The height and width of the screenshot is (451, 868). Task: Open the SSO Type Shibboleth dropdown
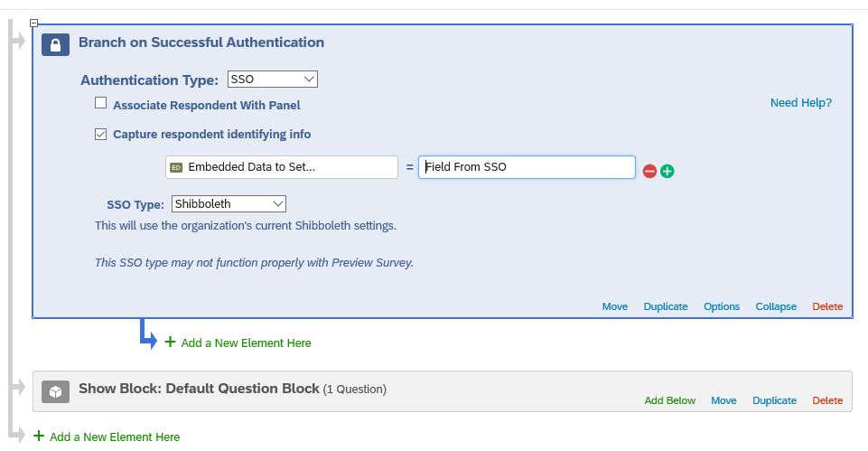coord(229,204)
